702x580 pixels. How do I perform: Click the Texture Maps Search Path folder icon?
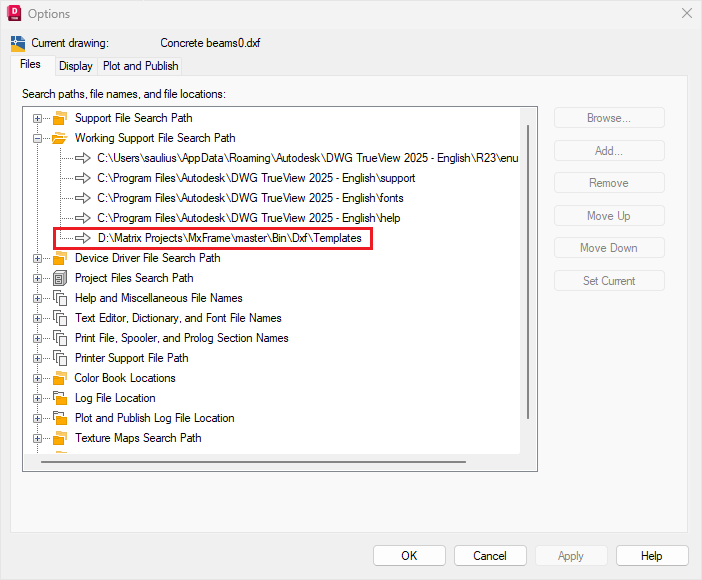(60, 438)
